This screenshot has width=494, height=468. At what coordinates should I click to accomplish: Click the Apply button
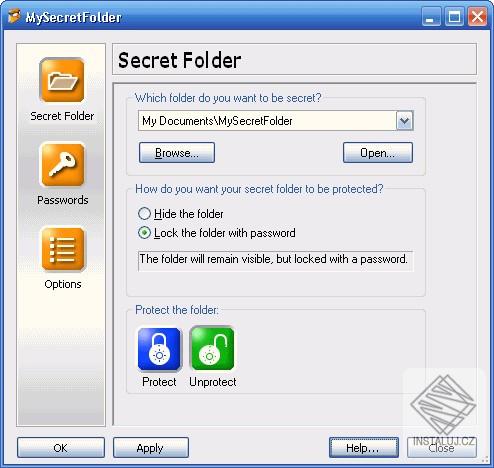click(x=151, y=448)
